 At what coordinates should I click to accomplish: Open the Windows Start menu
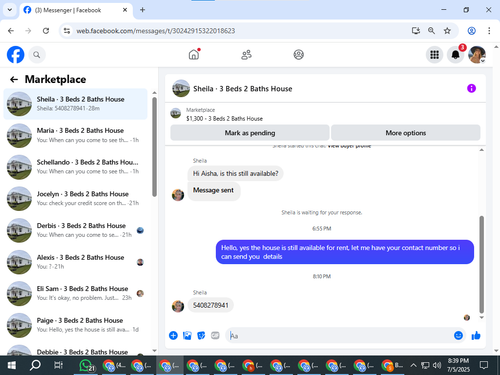click(x=11, y=365)
